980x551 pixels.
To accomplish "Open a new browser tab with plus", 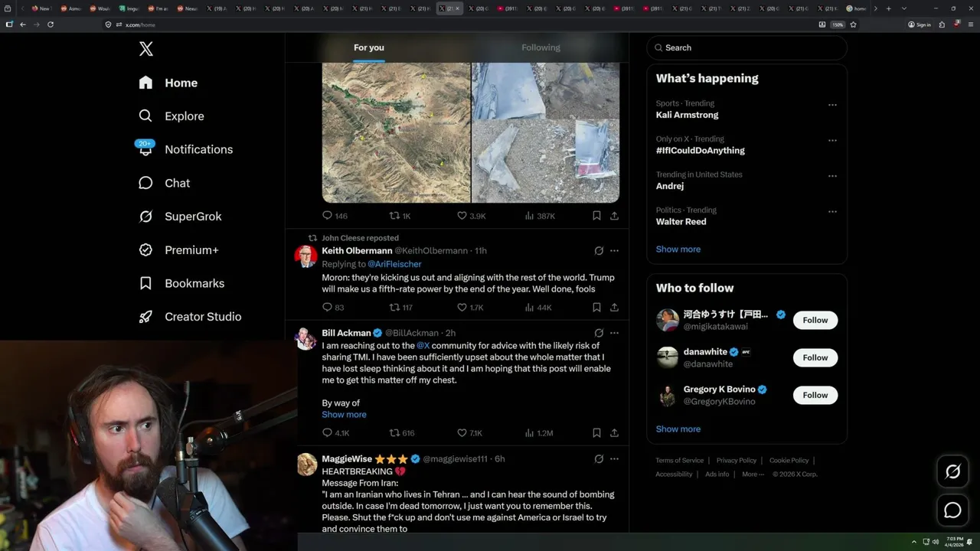I will coord(888,8).
